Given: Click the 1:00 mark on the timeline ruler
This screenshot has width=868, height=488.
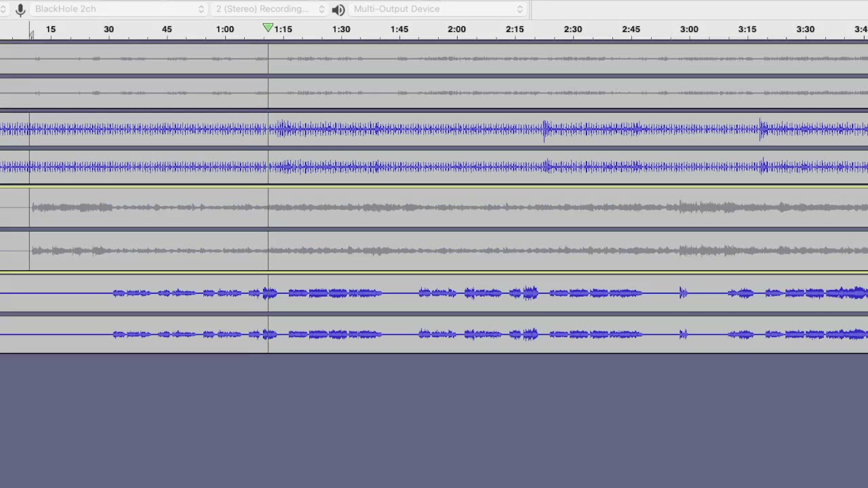Looking at the screenshot, I should (224, 29).
